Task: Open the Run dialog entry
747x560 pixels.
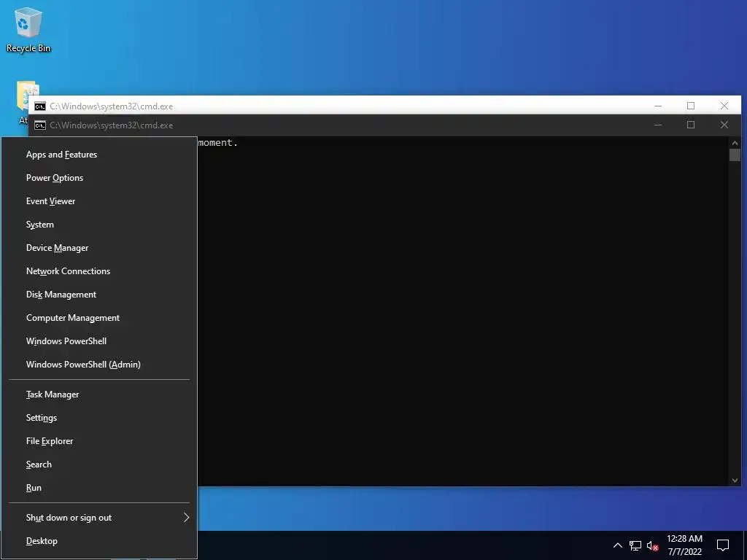Action: coord(99,488)
